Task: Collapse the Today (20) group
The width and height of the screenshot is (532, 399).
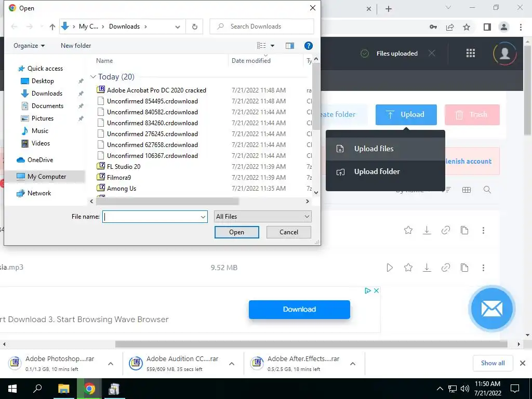Action: tap(93, 77)
